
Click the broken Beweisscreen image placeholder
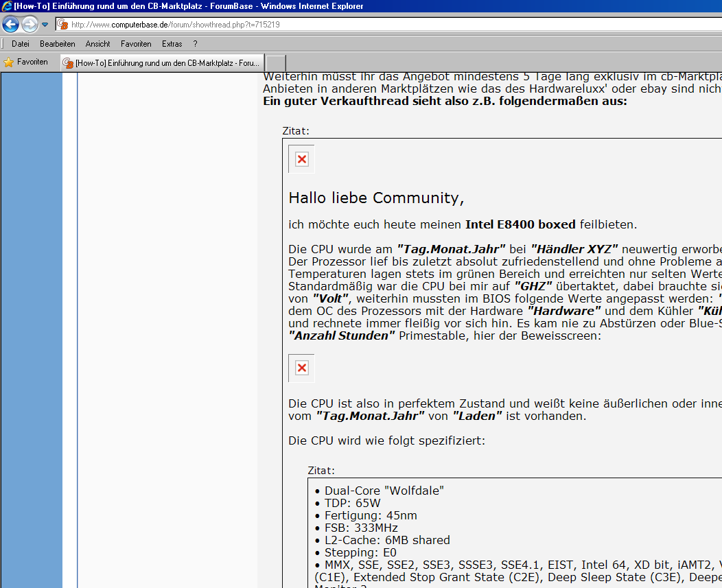coord(301,368)
